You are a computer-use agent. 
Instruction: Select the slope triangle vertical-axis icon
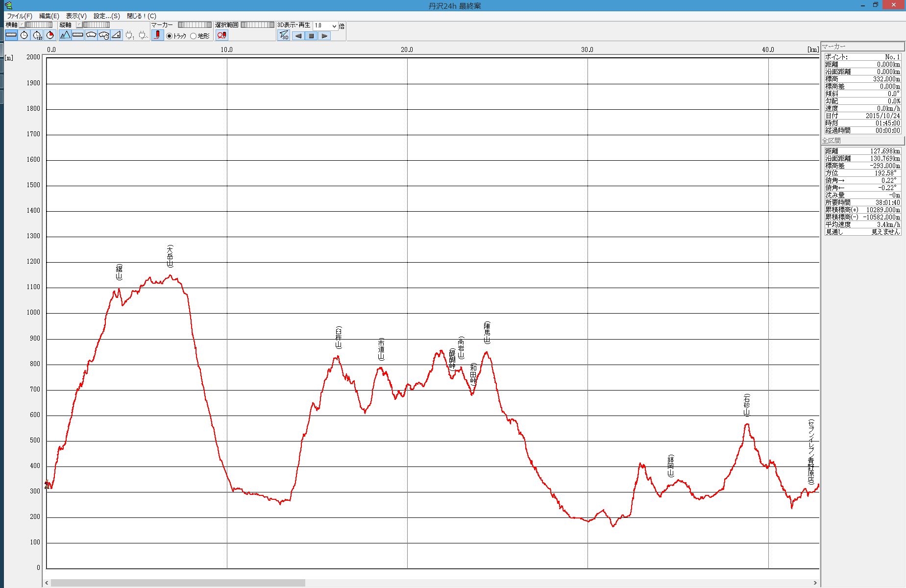116,35
